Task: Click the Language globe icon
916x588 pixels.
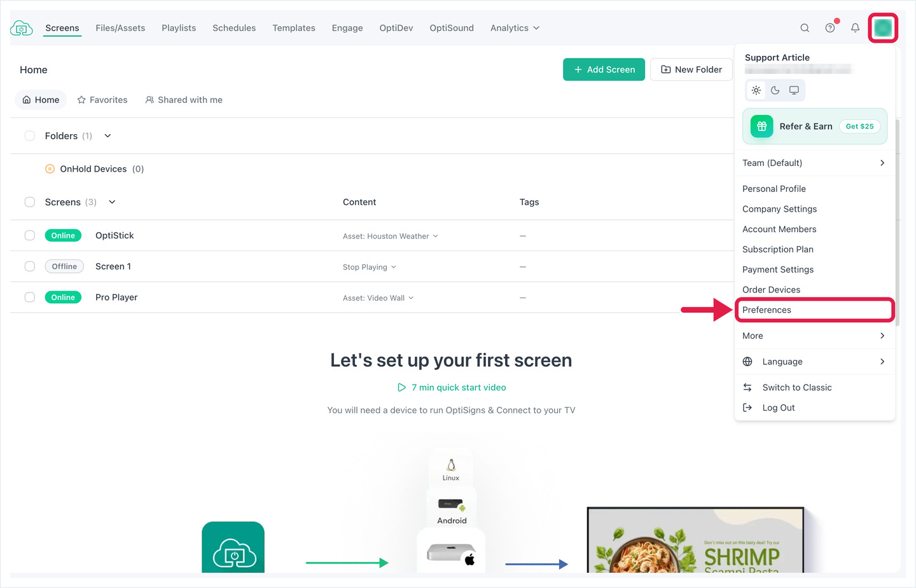Action: tap(748, 362)
